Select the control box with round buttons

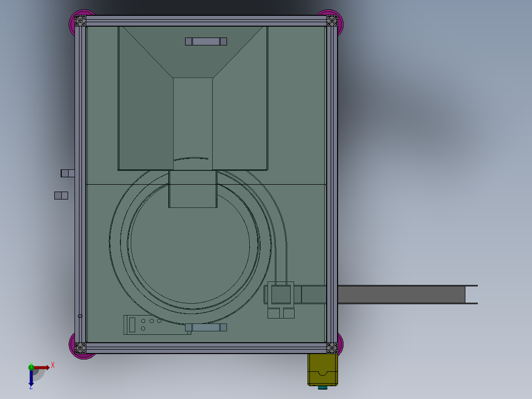click(x=157, y=325)
